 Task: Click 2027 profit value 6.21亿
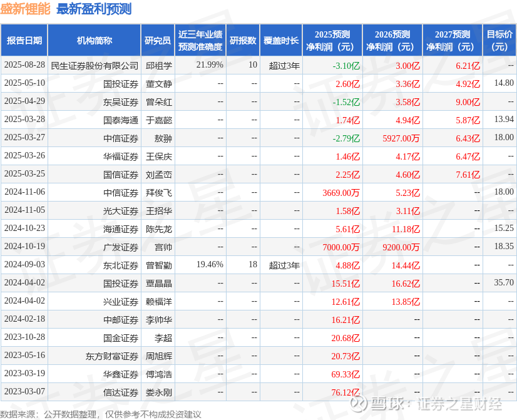(468, 66)
